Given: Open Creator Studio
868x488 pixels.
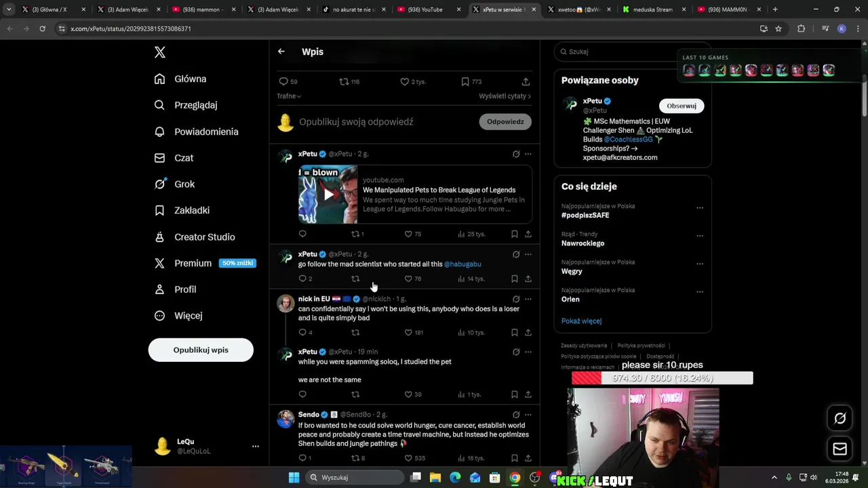Looking at the screenshot, I should point(195,237).
